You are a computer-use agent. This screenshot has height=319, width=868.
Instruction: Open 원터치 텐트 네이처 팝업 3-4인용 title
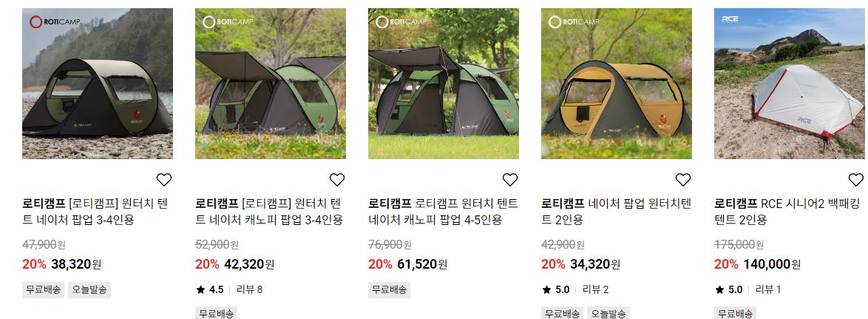(x=95, y=212)
